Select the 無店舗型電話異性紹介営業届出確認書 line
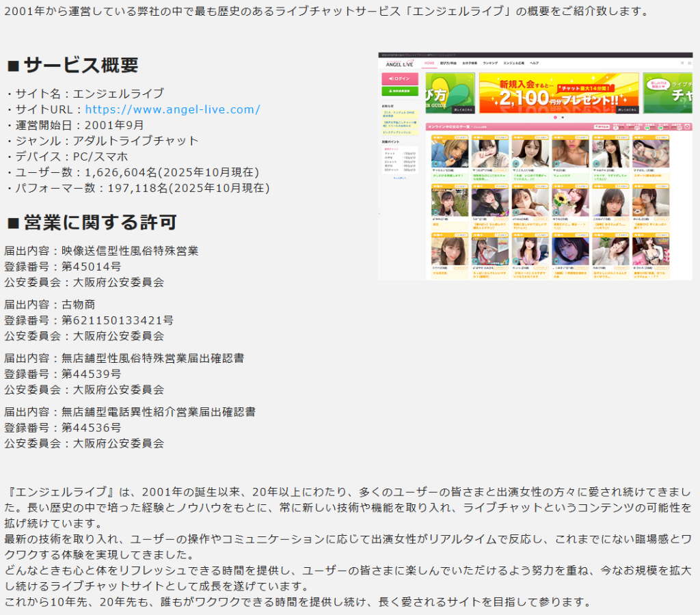Screen dimensions: 700x615 tap(130, 411)
